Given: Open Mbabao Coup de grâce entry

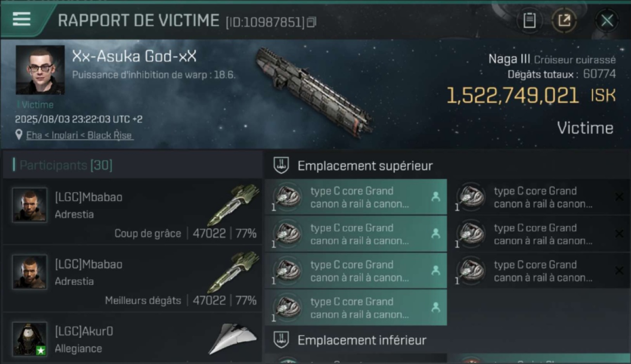Looking at the screenshot, I should pos(132,212).
